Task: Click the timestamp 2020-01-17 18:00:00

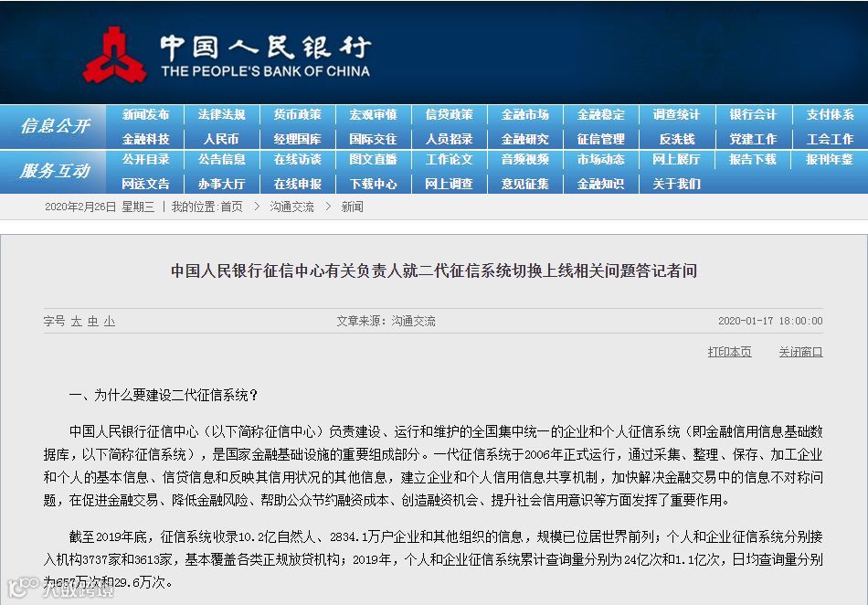Action: click(x=770, y=321)
